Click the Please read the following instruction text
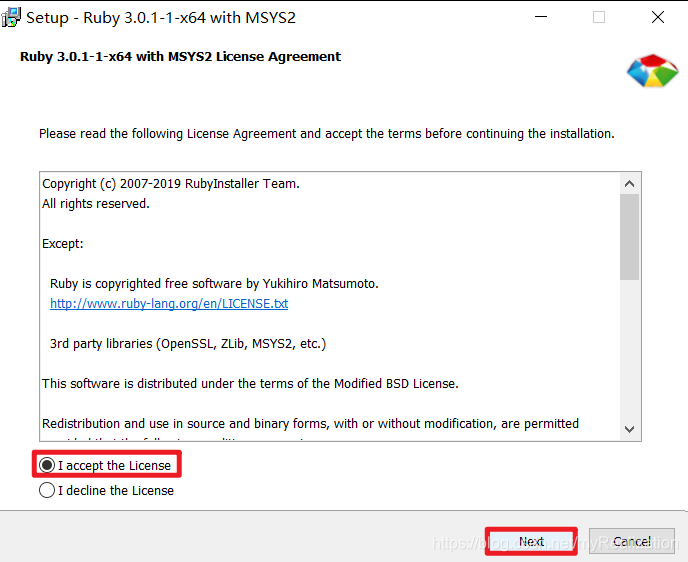The height and width of the screenshot is (562, 688). click(326, 133)
